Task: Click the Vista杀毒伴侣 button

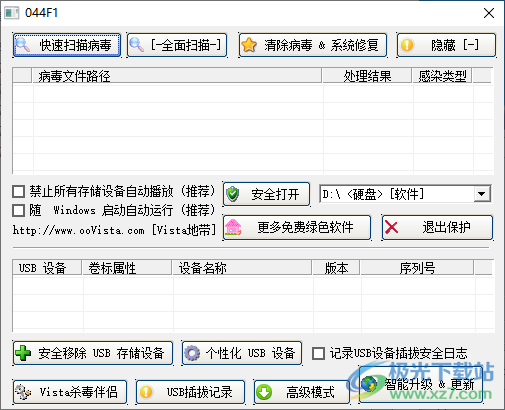Action: click(70, 392)
